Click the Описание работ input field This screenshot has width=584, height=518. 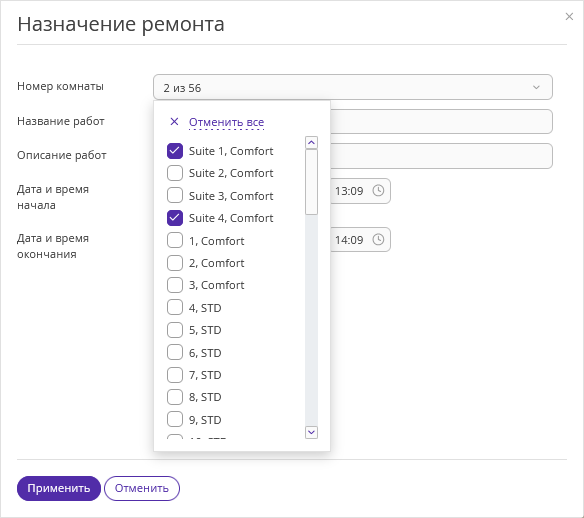click(x=441, y=156)
